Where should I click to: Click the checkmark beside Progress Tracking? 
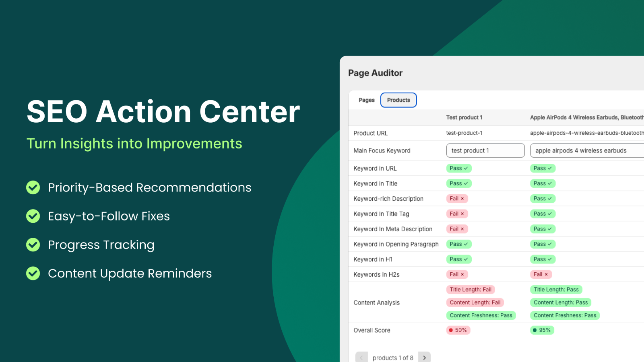coord(33,245)
